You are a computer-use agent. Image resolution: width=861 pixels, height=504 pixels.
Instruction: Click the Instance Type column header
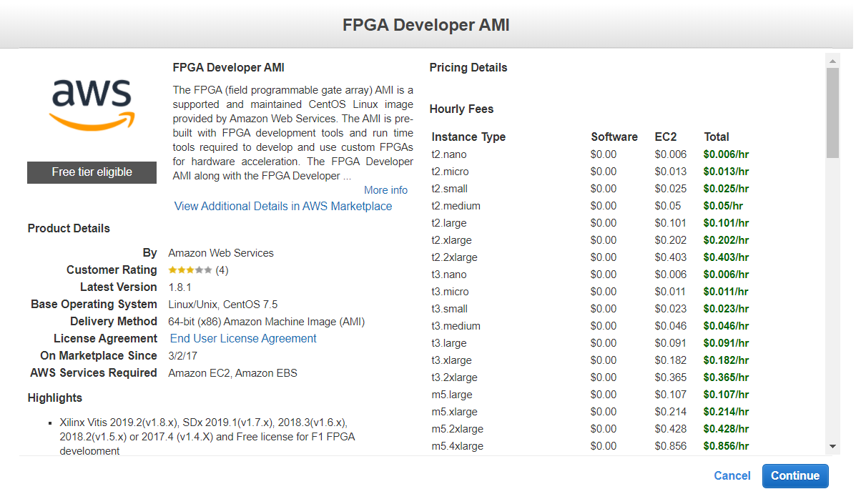click(468, 137)
